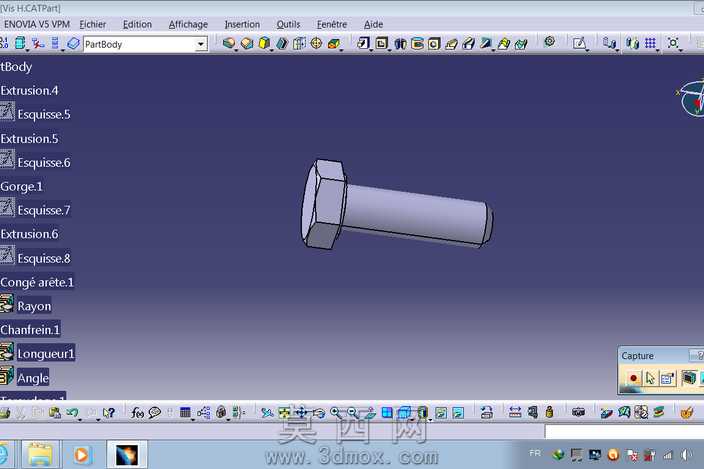Select Gorge.1 in the tree
This screenshot has height=469, width=704.
pos(22,187)
